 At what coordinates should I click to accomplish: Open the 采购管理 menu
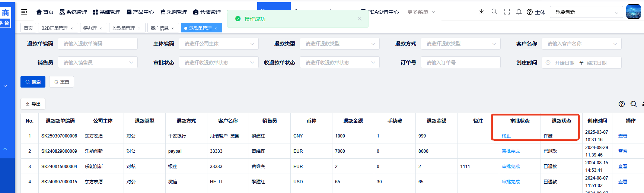(173, 12)
